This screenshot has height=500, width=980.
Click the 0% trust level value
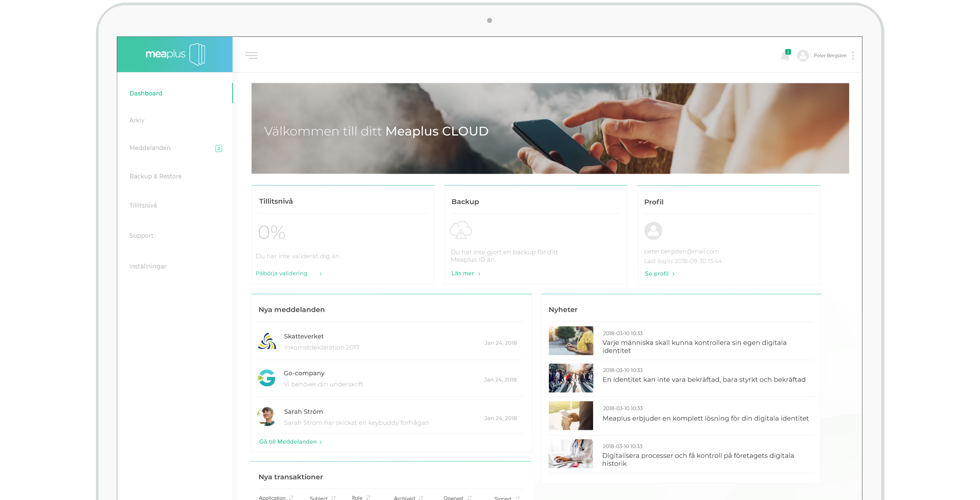point(272,232)
